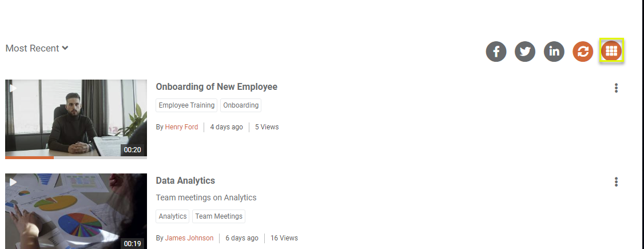Filter by the Team Meetings tag
Screen dimensions: 644x249
pos(219,216)
